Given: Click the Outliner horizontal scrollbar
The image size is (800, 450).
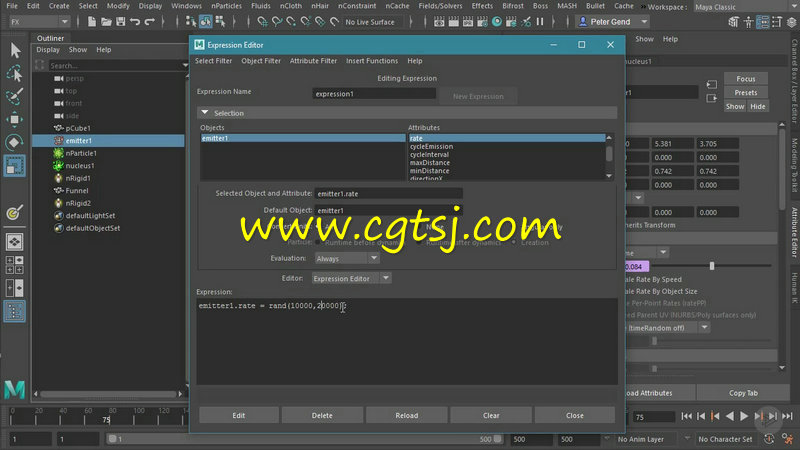Looking at the screenshot, I should click(x=108, y=394).
